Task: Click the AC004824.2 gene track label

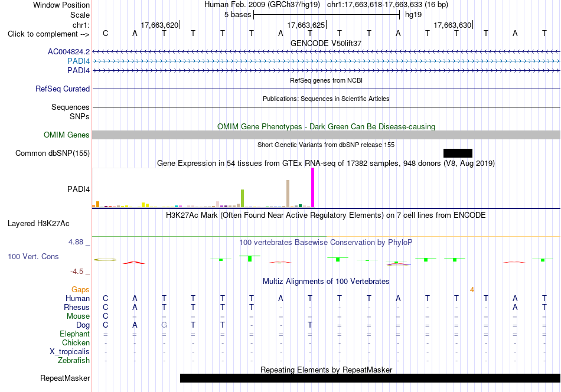Action: tap(69, 52)
